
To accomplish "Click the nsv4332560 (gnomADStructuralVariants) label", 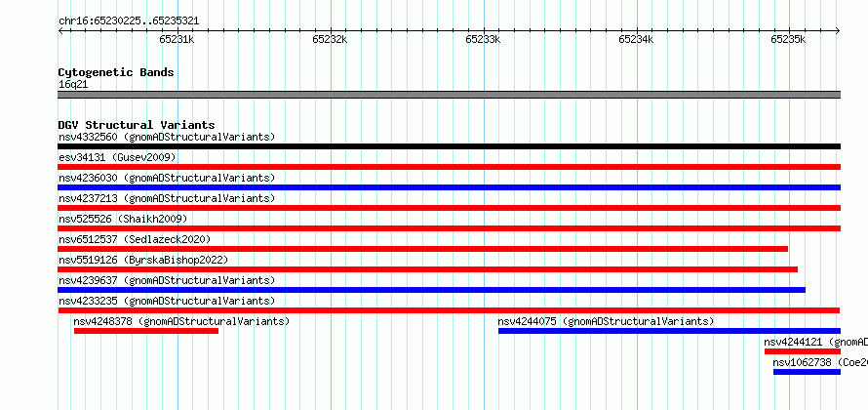I will pyautogui.click(x=167, y=138).
